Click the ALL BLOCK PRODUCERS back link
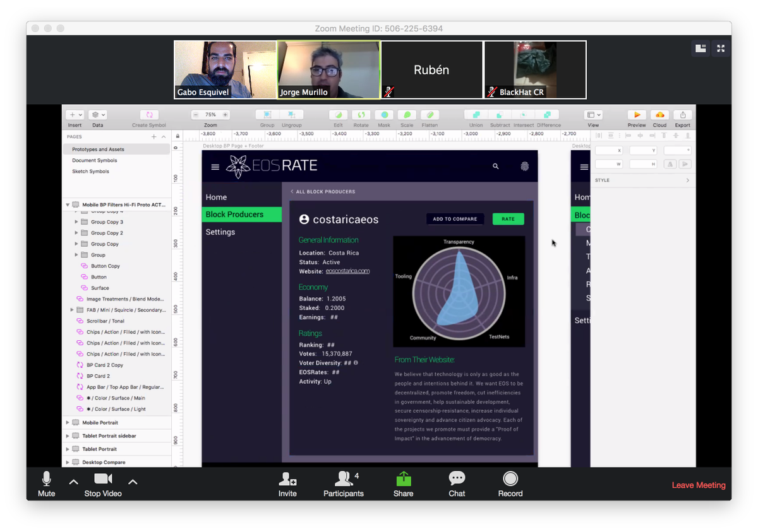758x532 pixels. point(323,191)
